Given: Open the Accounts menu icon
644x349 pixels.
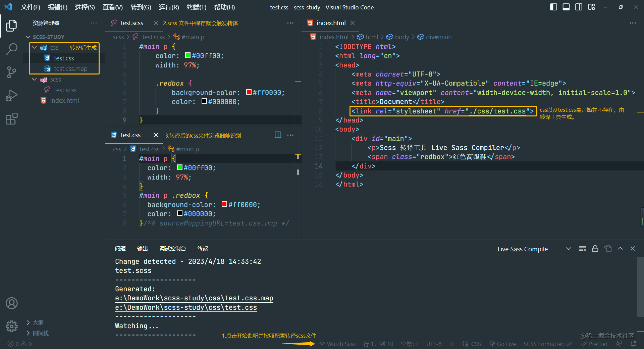Looking at the screenshot, I should pos(12,303).
